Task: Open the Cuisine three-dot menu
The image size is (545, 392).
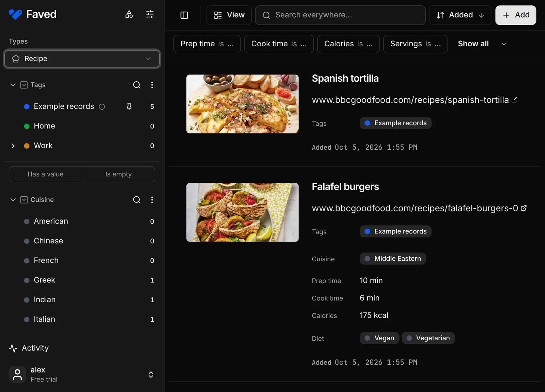Action: pos(152,200)
